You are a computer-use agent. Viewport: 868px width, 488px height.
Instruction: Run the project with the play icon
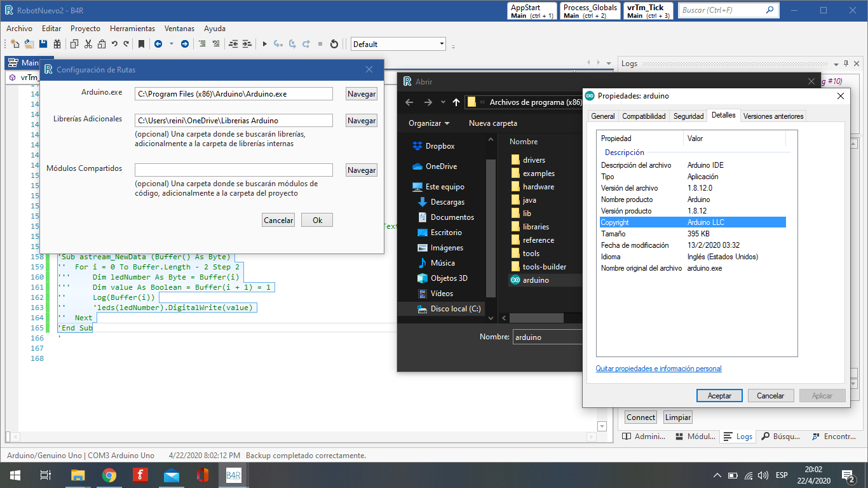pyautogui.click(x=264, y=44)
